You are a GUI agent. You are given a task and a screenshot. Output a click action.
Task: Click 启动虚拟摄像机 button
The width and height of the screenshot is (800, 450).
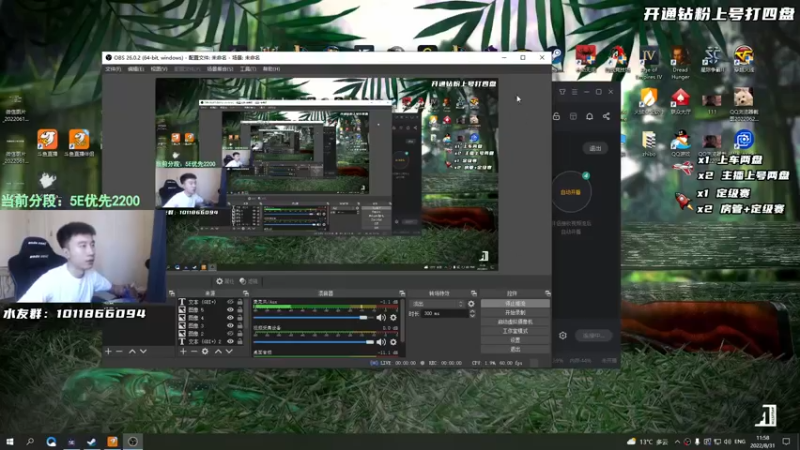[515, 321]
